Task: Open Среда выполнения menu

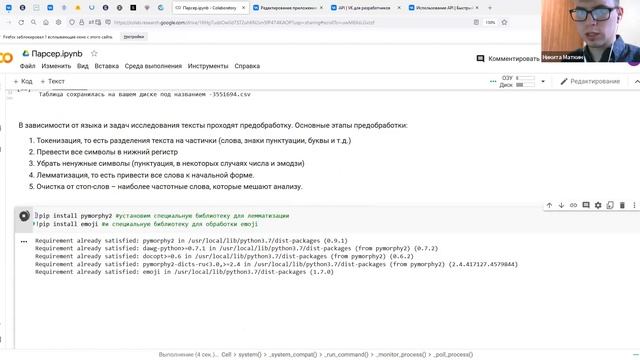Action: point(153,66)
